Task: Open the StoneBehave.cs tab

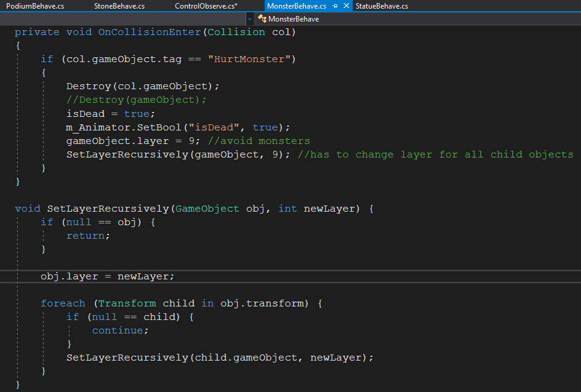Action: tap(119, 6)
